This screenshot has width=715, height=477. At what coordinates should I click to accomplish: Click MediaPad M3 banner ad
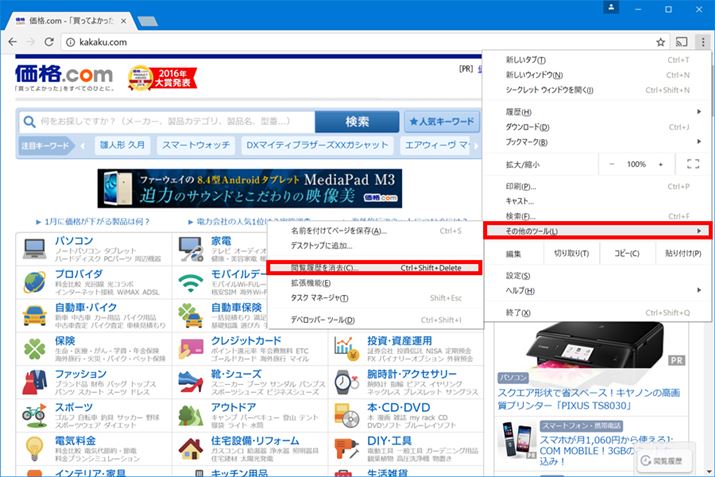click(250, 188)
